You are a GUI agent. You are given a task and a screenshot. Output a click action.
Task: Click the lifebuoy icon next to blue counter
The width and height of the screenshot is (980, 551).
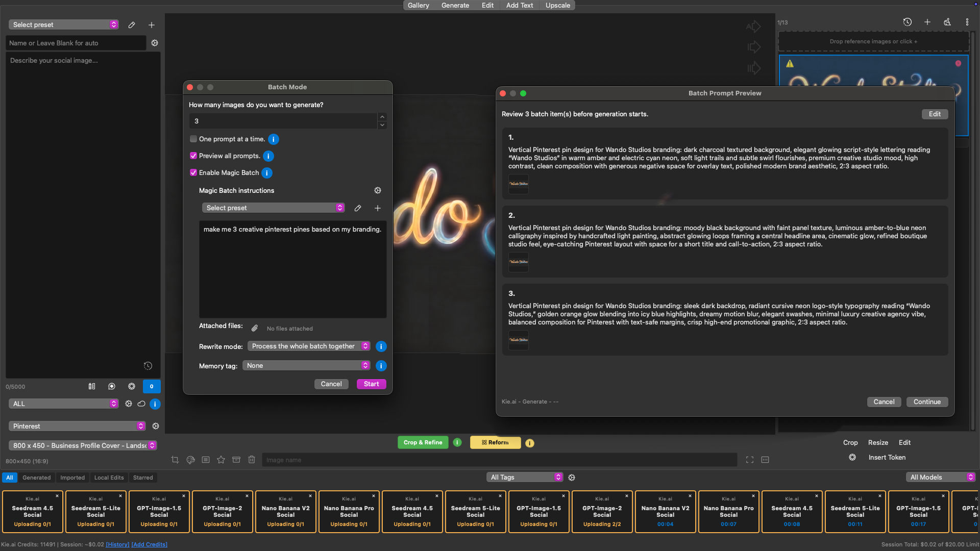[132, 386]
